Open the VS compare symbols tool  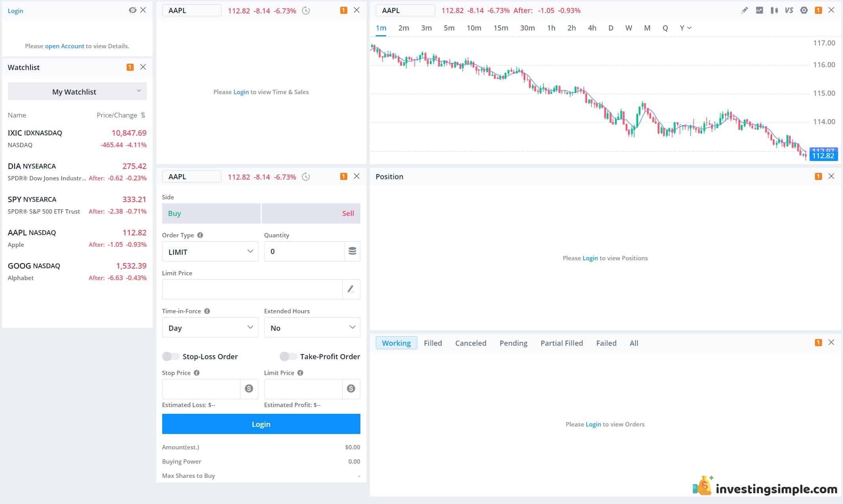coord(789,11)
